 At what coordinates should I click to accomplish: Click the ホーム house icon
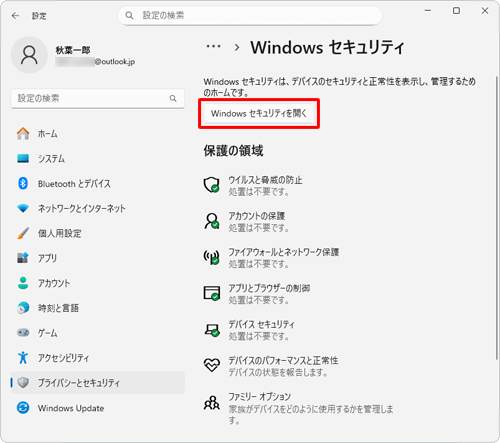tap(23, 134)
